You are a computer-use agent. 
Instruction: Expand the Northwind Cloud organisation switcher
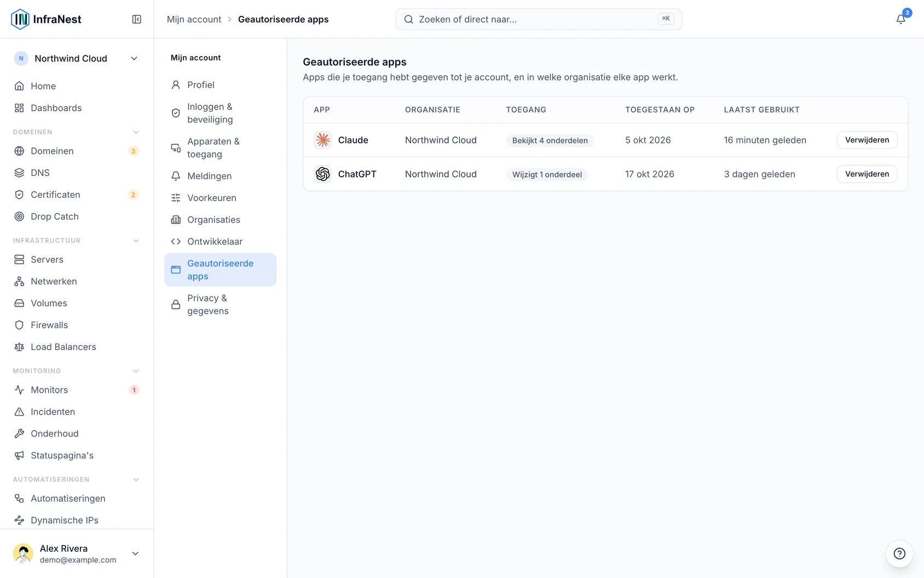[77, 59]
